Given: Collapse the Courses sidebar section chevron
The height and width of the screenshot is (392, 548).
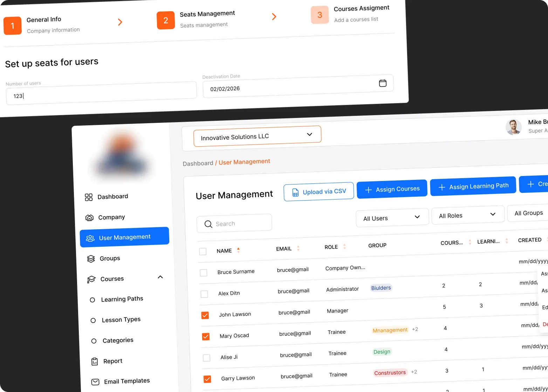Looking at the screenshot, I should pyautogui.click(x=160, y=277).
